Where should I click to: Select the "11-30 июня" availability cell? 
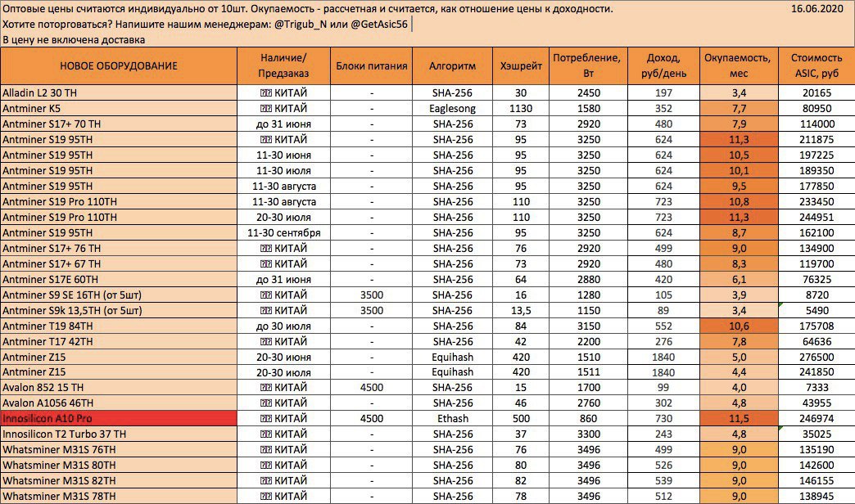283,155
